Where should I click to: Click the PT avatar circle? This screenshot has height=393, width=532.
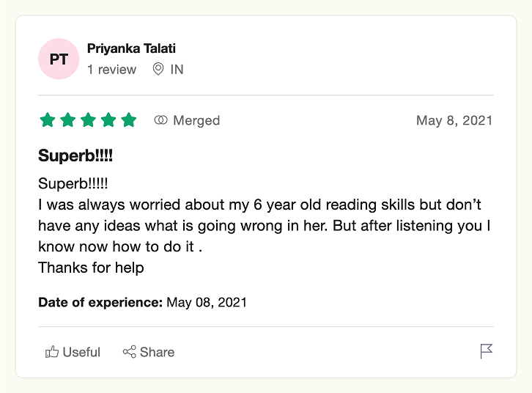(59, 59)
